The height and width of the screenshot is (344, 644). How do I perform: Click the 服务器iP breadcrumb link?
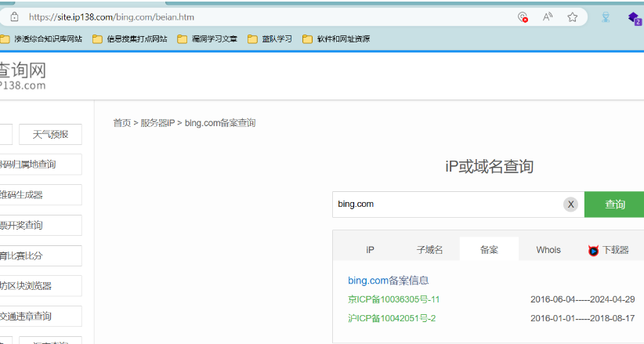tap(157, 123)
